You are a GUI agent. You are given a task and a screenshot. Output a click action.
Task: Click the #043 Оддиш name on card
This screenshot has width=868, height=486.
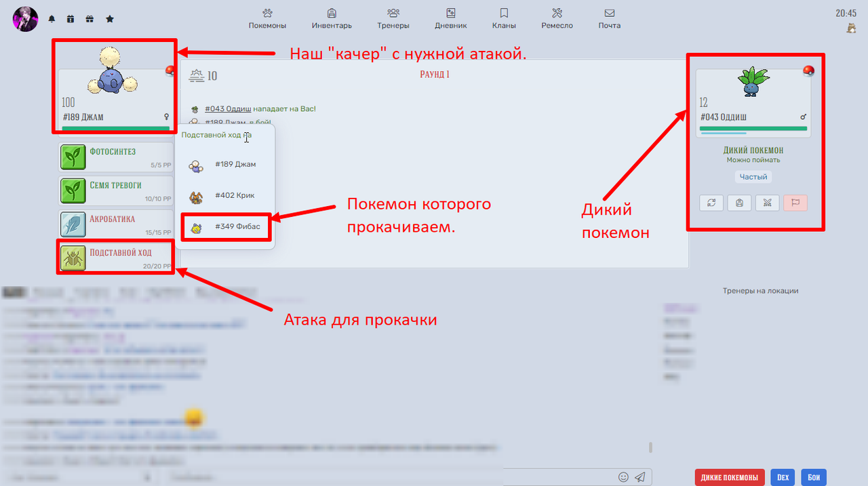tap(723, 117)
